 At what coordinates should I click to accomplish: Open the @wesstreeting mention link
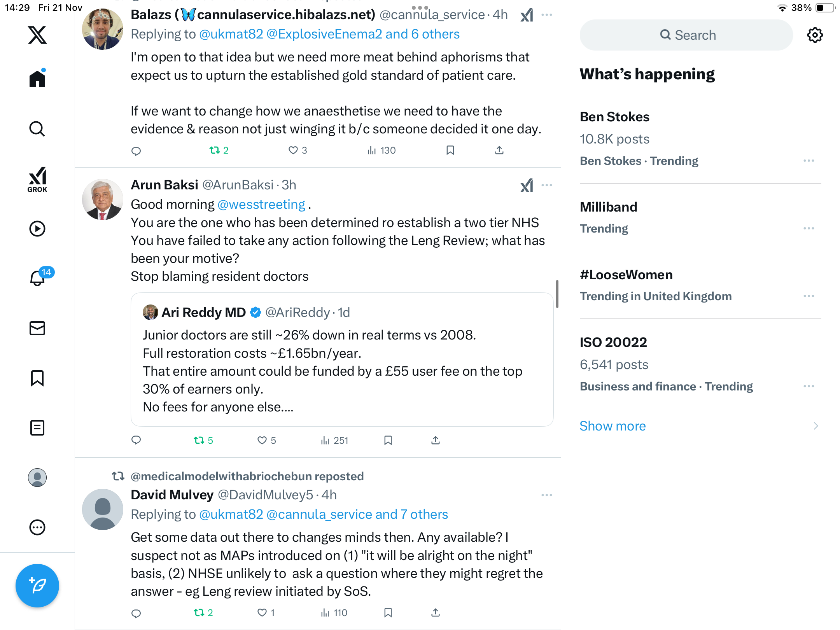pyautogui.click(x=261, y=205)
